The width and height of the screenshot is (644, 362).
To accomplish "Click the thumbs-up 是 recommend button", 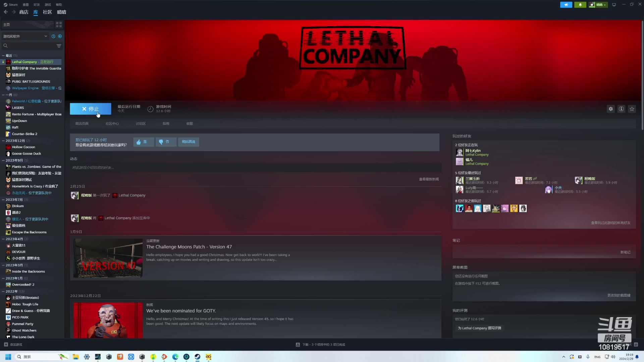I will coord(143,142).
